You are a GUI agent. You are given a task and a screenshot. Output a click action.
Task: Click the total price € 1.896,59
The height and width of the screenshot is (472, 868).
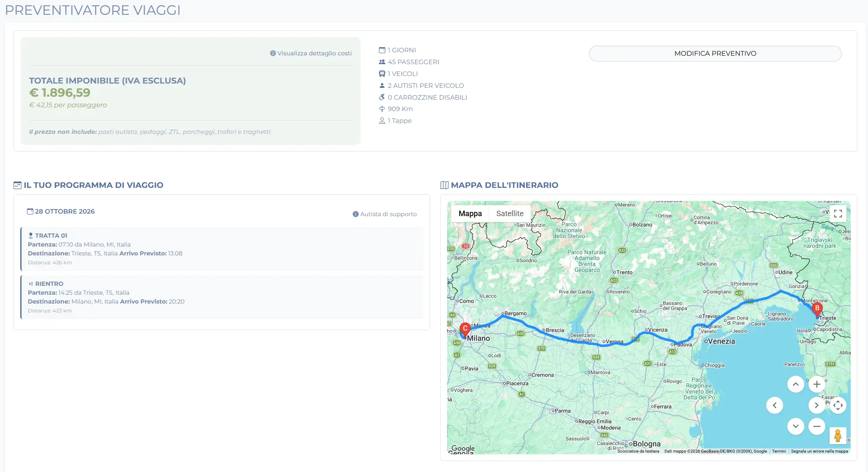tap(60, 93)
